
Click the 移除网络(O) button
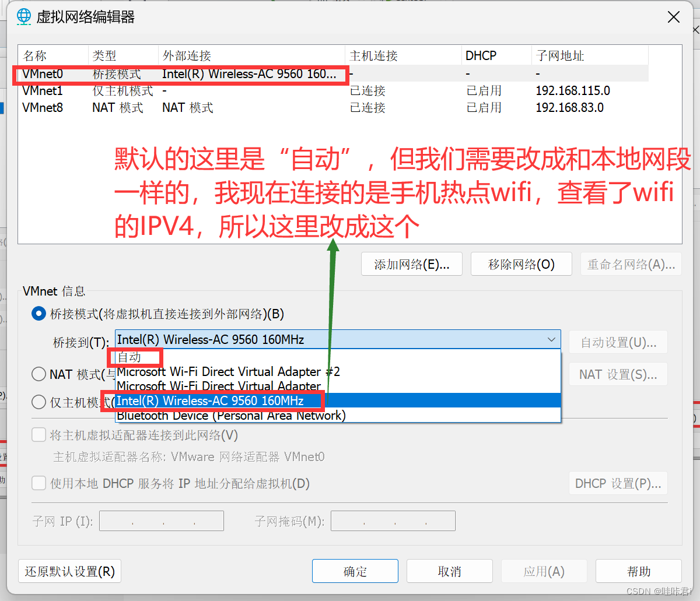[521, 263]
